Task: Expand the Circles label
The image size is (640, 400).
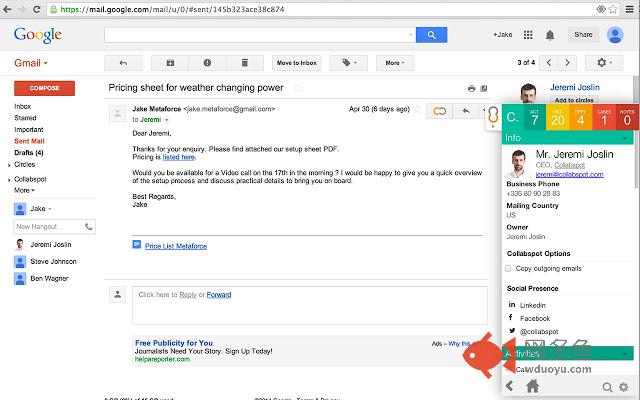Action: click(x=9, y=165)
